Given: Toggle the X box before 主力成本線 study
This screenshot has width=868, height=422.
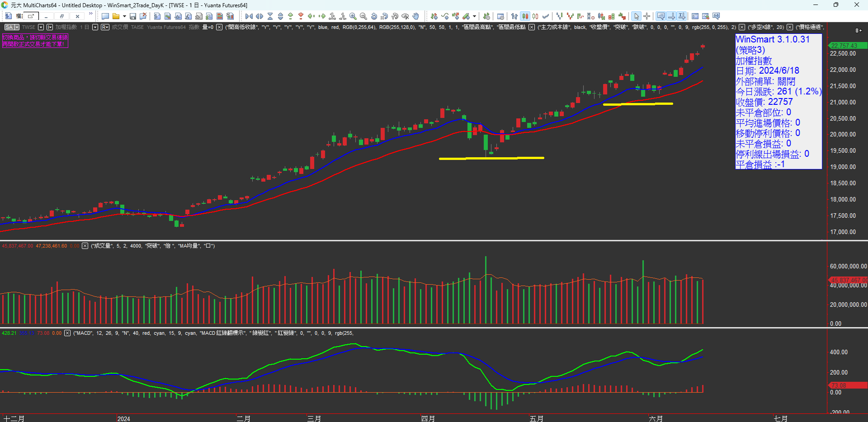Looking at the screenshot, I should [532, 27].
